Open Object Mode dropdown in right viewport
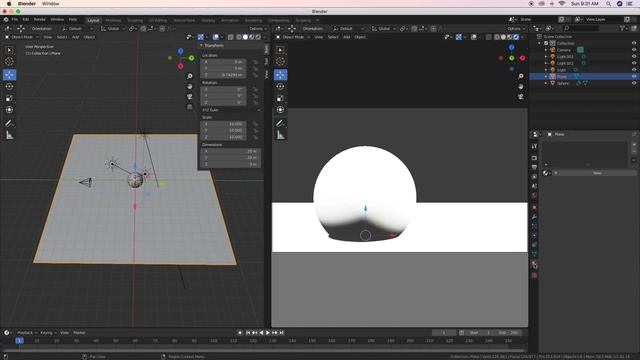The width and height of the screenshot is (640, 360). [x=292, y=37]
